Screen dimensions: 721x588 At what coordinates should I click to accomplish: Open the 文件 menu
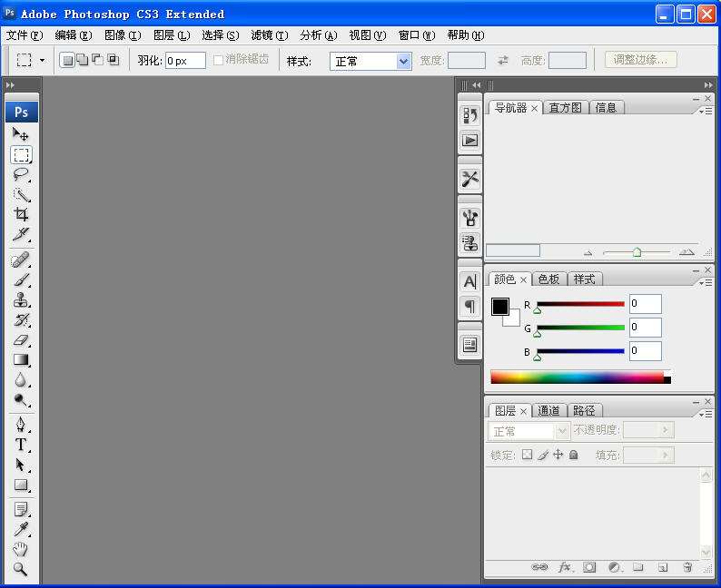(25, 35)
